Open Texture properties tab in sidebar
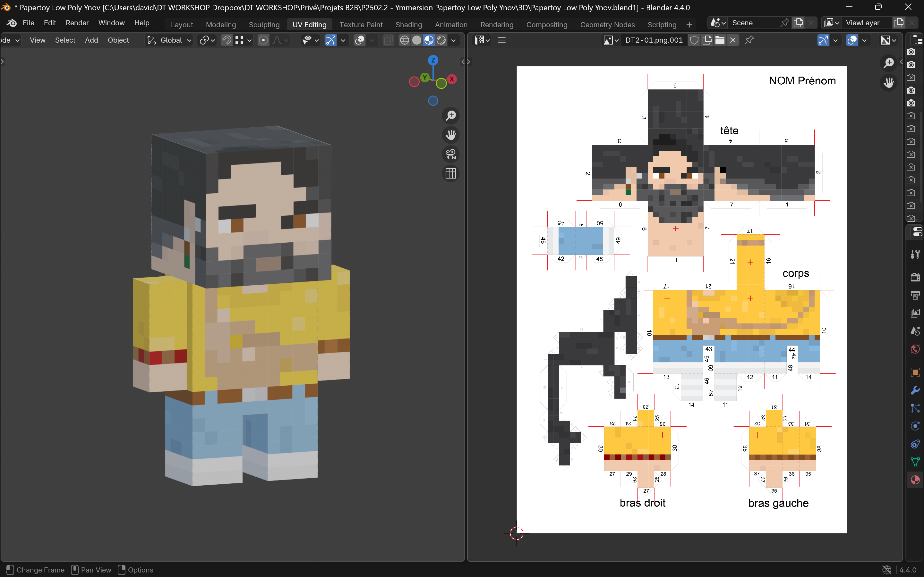The image size is (924, 577). tap(915, 480)
